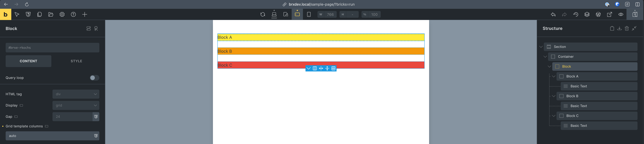Select Basic Text under Block A
Viewport: 644px width, 144px height.
point(599,86)
